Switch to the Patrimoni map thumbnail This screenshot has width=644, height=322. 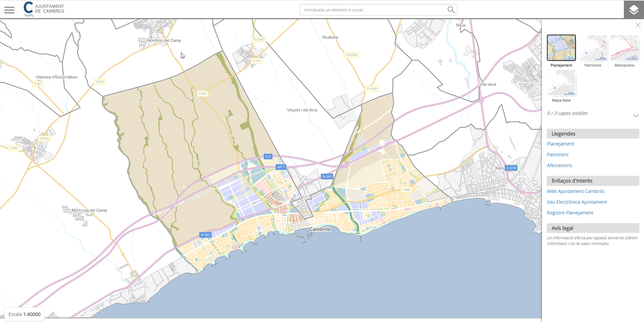click(593, 48)
